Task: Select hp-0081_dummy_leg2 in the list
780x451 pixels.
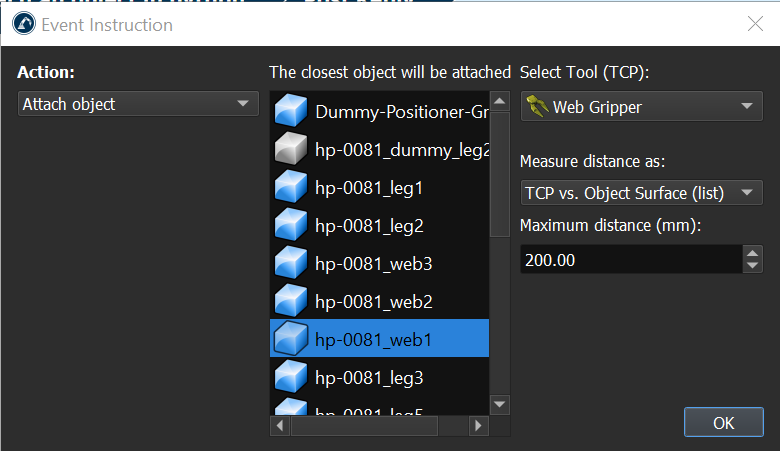Action: tap(380, 149)
